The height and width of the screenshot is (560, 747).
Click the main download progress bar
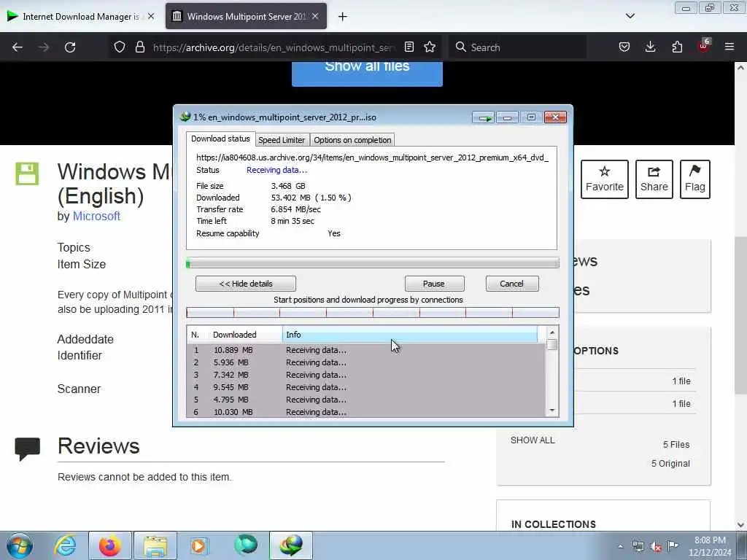[373, 262]
